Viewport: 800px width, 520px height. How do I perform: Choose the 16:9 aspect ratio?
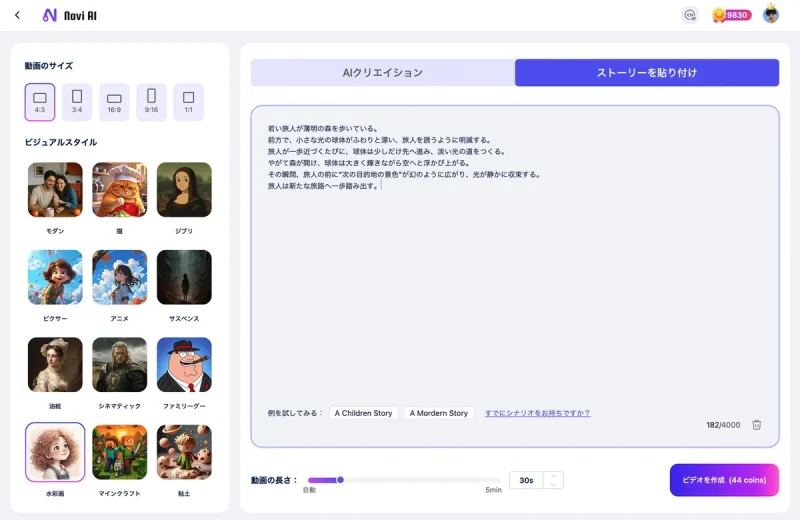[x=114, y=101]
